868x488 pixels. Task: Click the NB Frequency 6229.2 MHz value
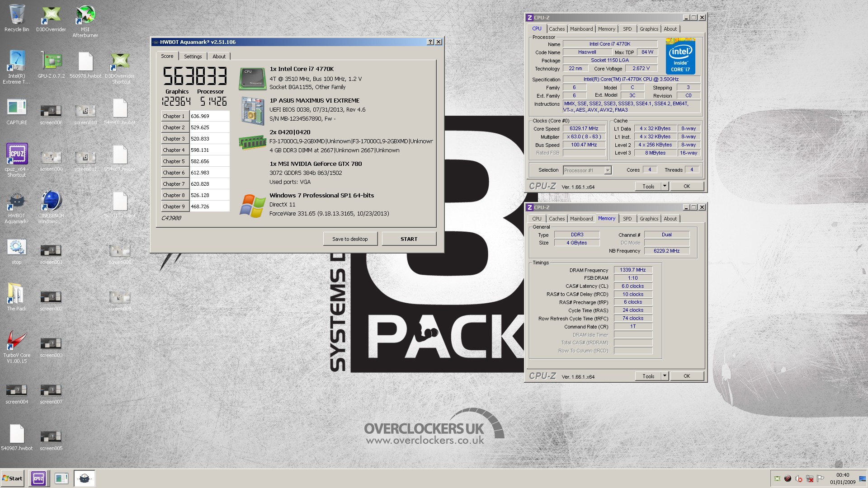[666, 251]
